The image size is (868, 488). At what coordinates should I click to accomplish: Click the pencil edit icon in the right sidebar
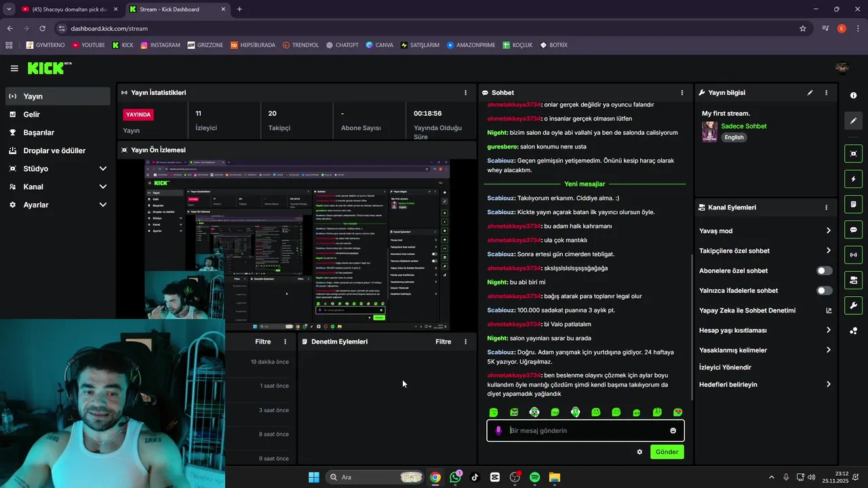(854, 121)
